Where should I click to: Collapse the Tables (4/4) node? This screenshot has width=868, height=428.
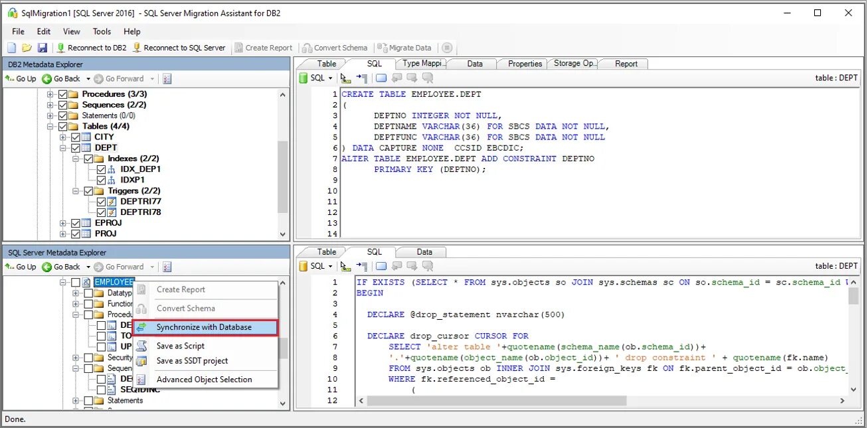50,126
